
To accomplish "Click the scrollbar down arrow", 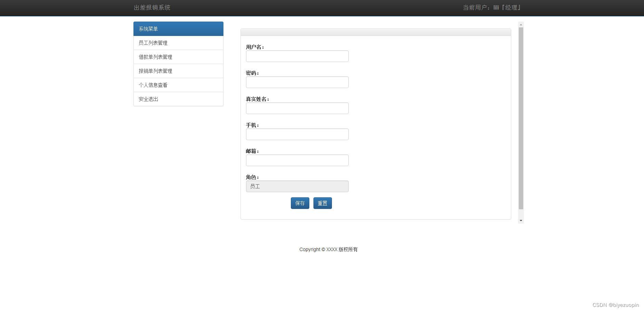I will (x=521, y=221).
